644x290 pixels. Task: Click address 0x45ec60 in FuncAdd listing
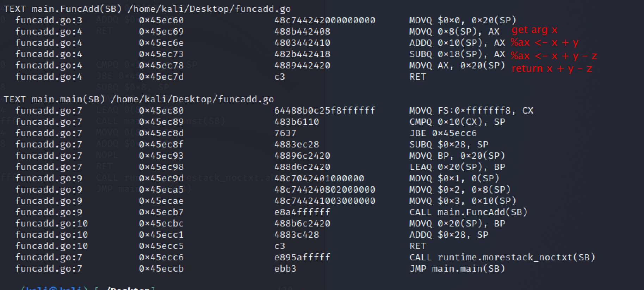(x=161, y=20)
